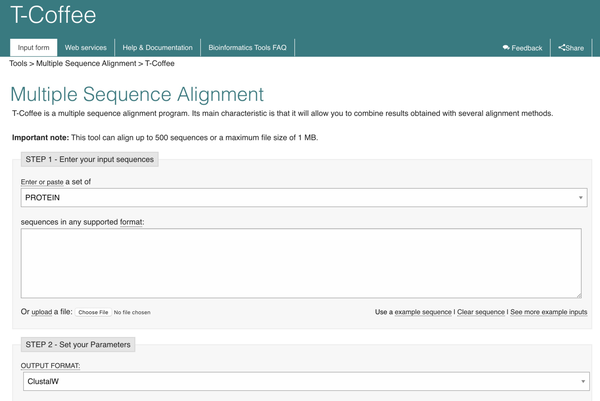
Task: Grab the text area resize handle
Action: pos(578,294)
